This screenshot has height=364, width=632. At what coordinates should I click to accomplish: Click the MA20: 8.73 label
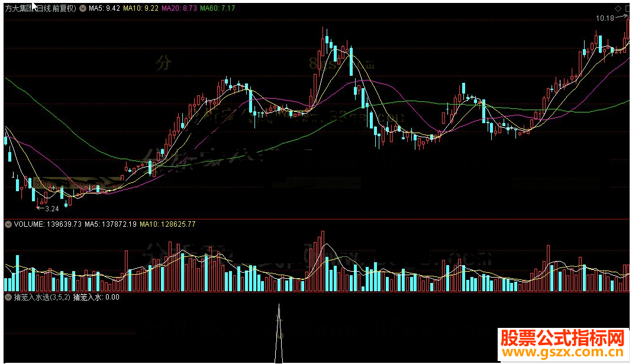coord(179,8)
